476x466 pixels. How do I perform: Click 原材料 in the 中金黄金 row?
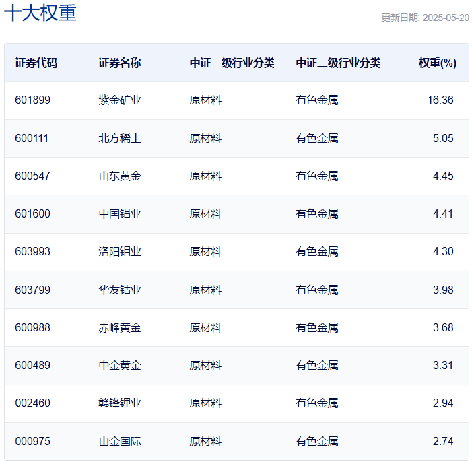tap(205, 365)
